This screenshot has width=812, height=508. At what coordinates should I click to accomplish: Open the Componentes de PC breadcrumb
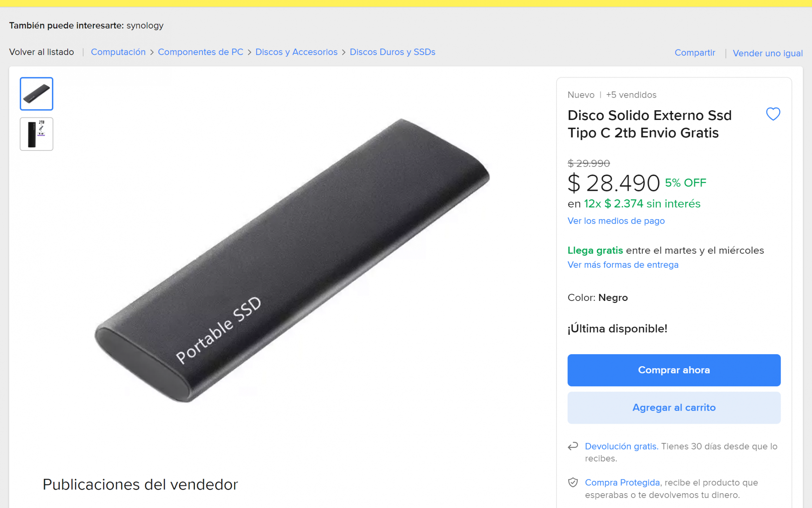(x=200, y=52)
